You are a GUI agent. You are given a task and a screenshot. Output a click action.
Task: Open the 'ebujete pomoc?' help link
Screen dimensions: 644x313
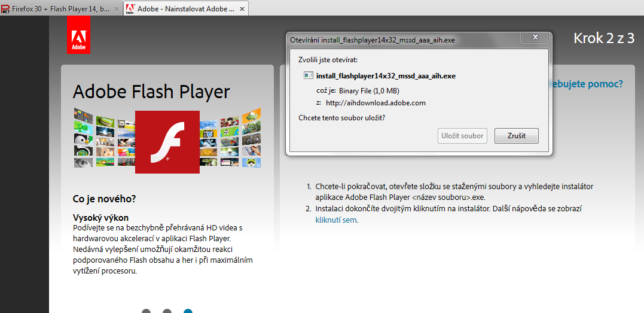(x=588, y=84)
